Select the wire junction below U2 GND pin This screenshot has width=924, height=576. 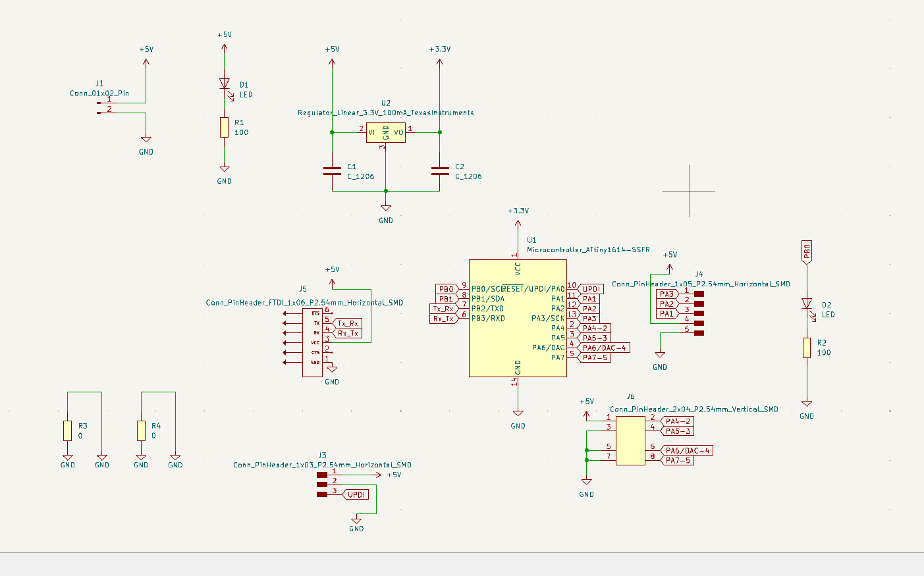coord(386,191)
